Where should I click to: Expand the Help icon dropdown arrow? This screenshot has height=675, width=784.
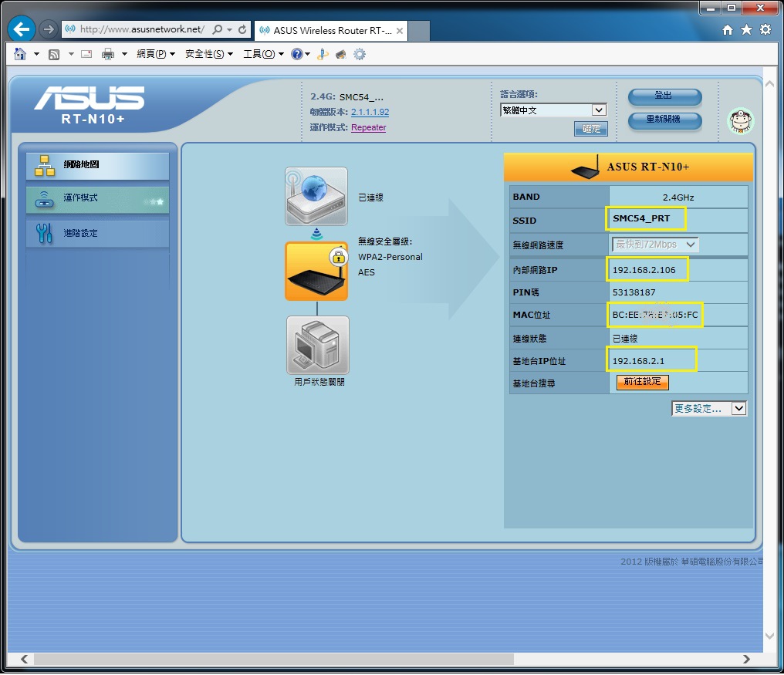(307, 54)
